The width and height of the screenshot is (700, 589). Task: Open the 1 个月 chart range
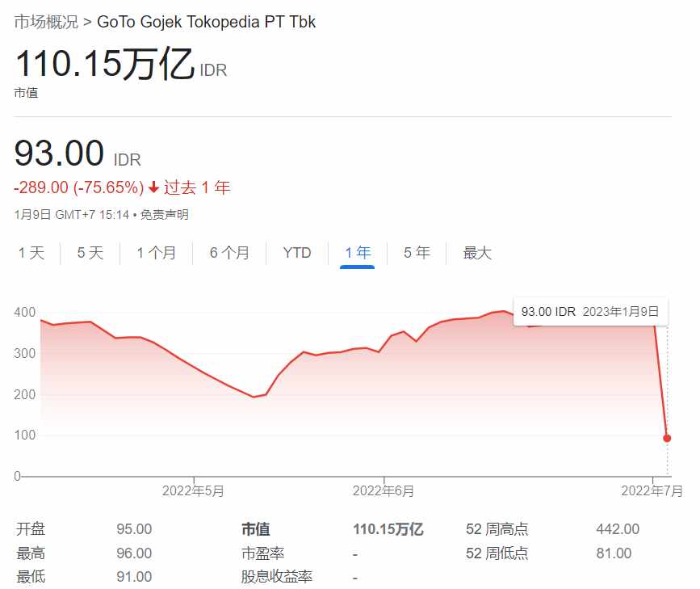[157, 253]
